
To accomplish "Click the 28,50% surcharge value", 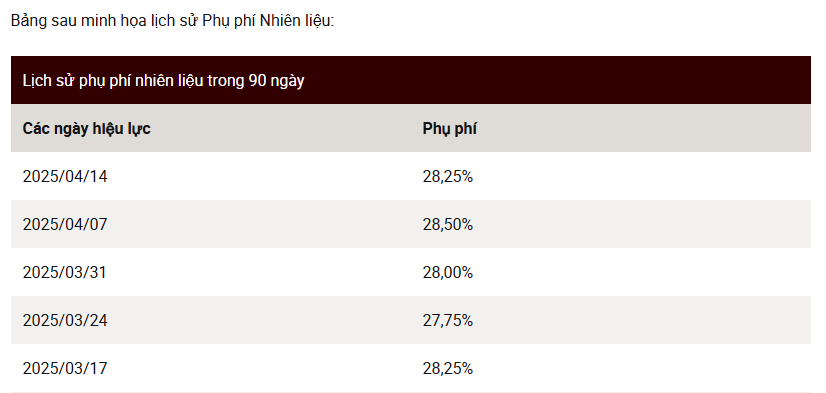I will point(448,224).
